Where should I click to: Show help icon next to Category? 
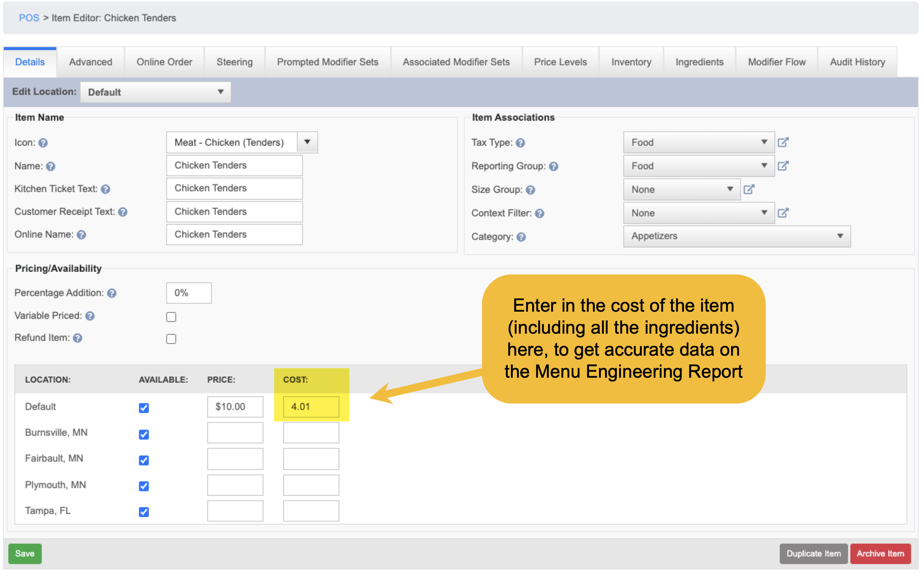coord(521,237)
